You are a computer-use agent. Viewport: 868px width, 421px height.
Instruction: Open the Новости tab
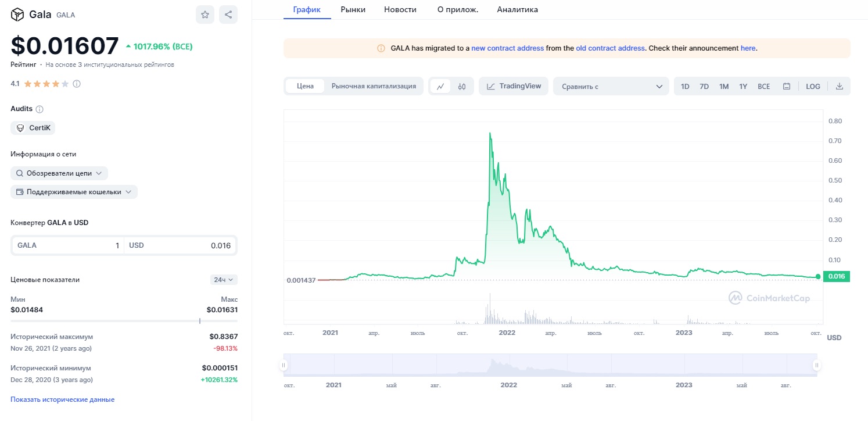400,10
